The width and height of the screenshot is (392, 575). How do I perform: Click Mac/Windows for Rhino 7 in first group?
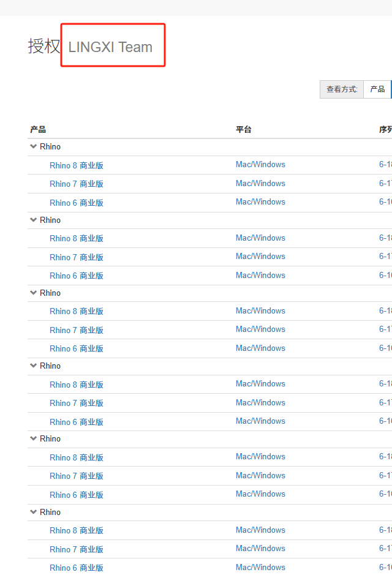pyautogui.click(x=260, y=183)
